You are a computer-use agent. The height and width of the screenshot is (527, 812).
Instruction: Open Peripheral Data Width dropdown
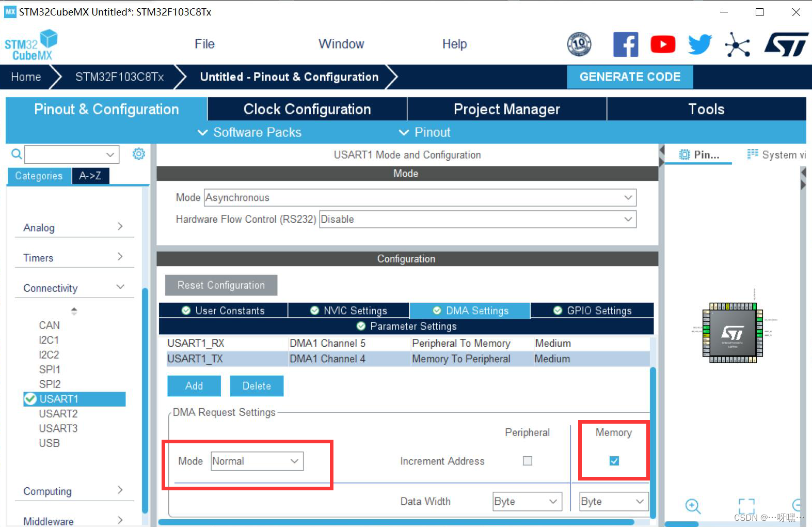coord(527,502)
